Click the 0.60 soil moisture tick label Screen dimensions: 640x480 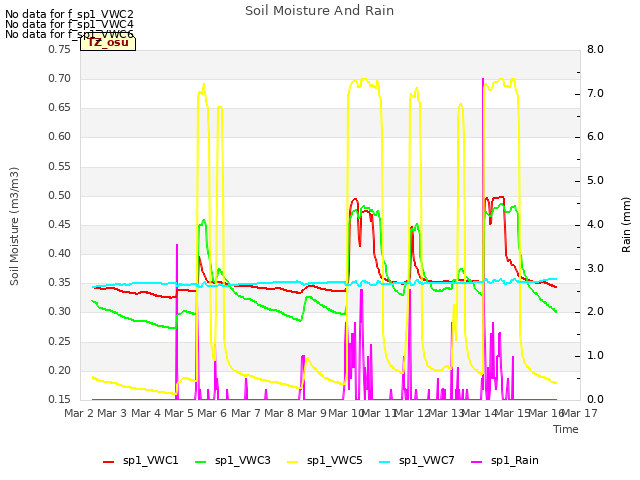point(59,137)
